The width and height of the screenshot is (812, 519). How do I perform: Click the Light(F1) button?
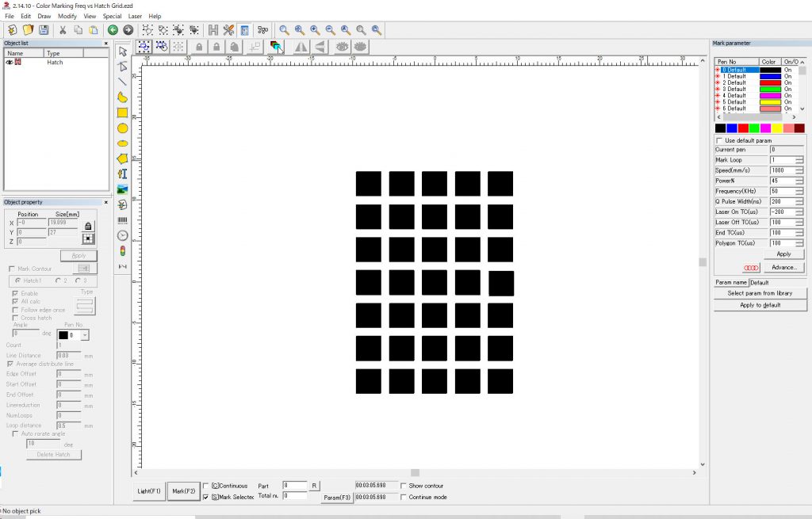pyautogui.click(x=149, y=491)
